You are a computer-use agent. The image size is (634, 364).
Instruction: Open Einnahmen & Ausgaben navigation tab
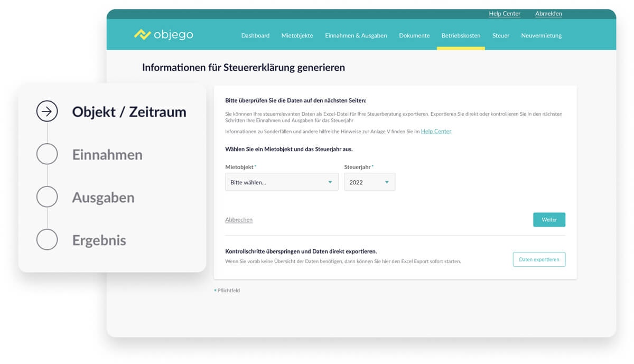click(356, 35)
